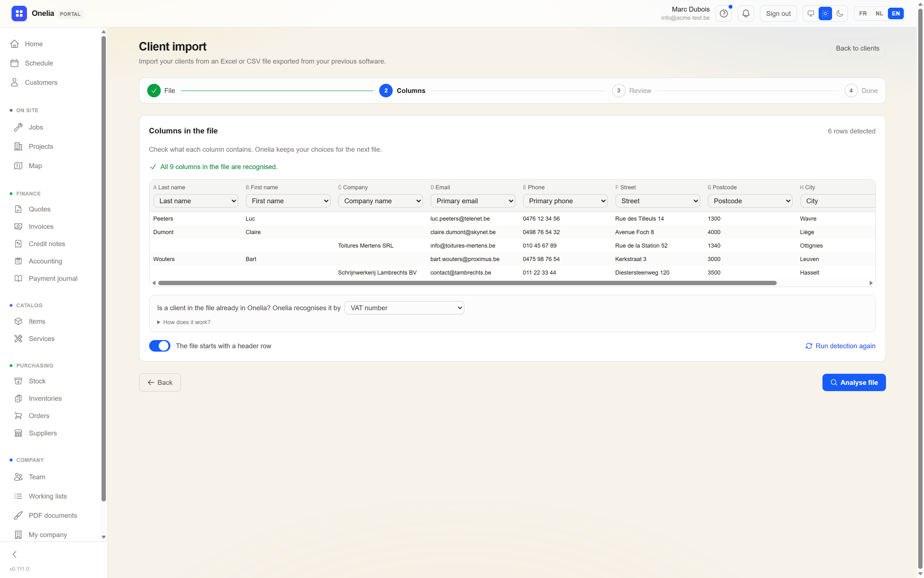Click Run detection again link
Screen dimensions: 924x578
tap(840, 346)
